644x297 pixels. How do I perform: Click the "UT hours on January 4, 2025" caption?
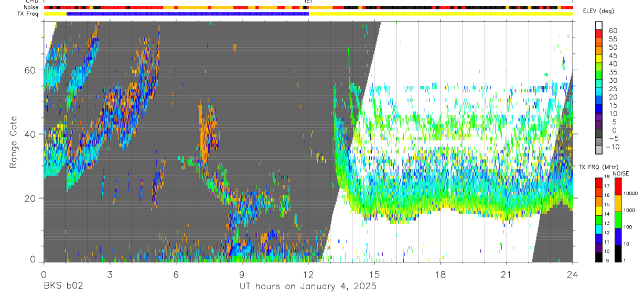click(308, 287)
